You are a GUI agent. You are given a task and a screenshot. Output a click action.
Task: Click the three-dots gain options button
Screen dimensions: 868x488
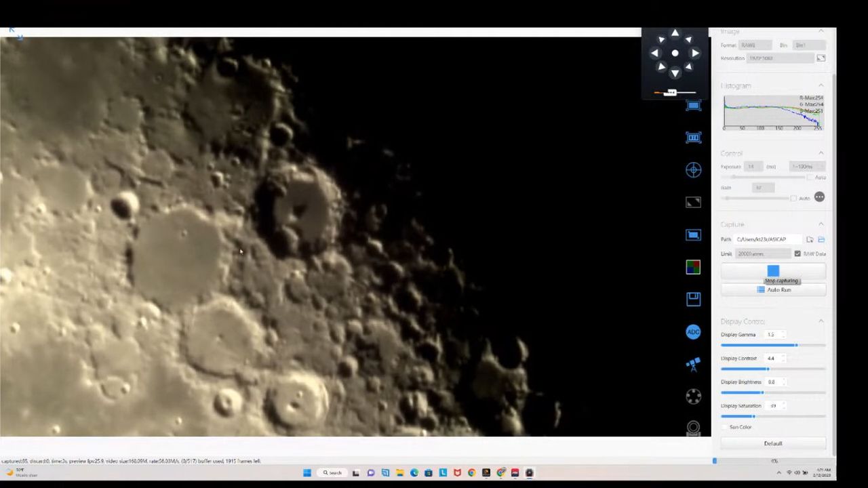pyautogui.click(x=819, y=197)
